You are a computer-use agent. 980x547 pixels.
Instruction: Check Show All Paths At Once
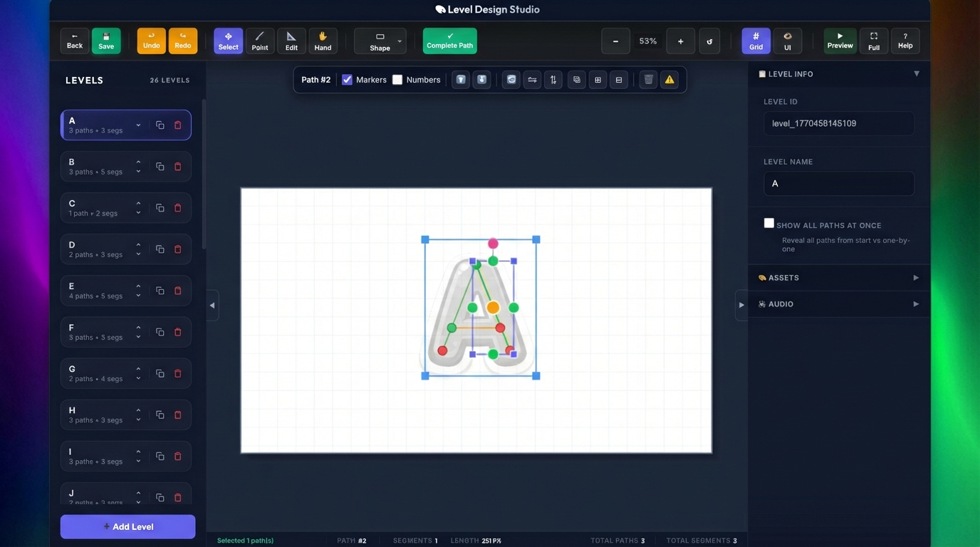(768, 222)
